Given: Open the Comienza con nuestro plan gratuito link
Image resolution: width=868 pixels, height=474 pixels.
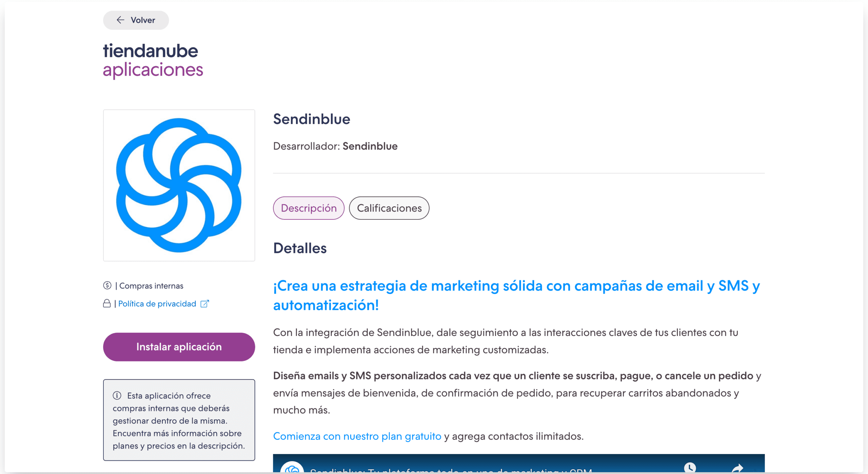Looking at the screenshot, I should 357,436.
